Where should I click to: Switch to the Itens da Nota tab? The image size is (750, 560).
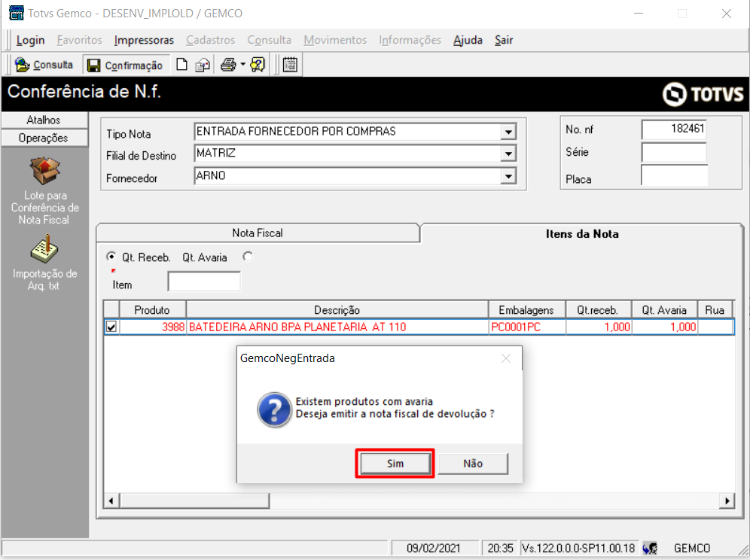tap(582, 234)
